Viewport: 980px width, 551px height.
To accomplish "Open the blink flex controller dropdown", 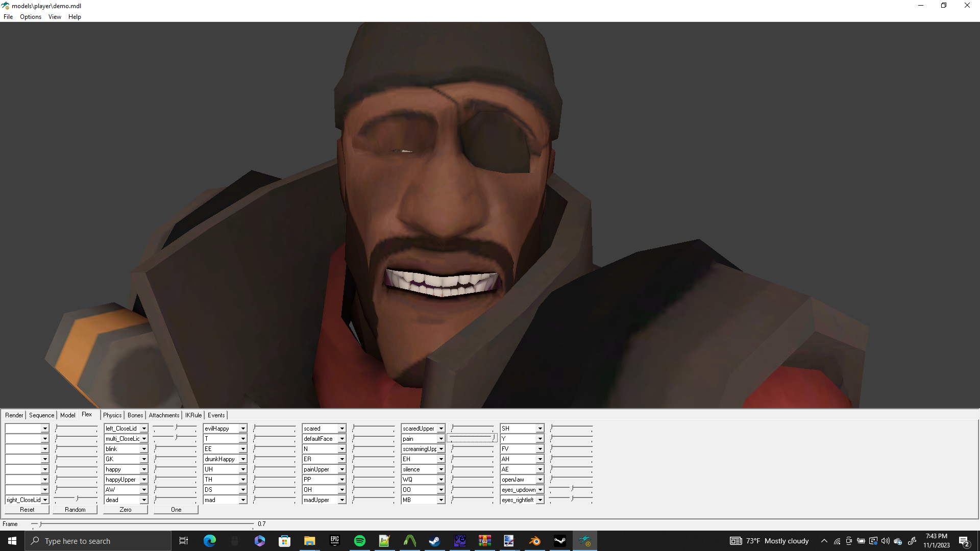I will click(x=144, y=448).
